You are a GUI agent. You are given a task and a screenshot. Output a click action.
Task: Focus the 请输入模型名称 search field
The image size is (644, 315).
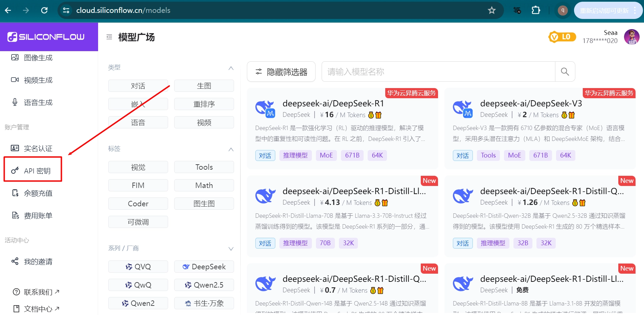click(x=438, y=71)
